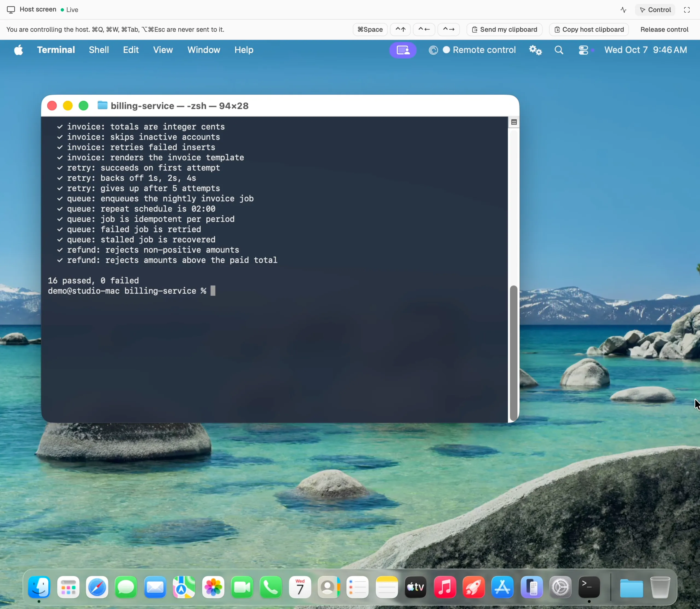Open System Settings from the Dock
Screen dimensions: 700x609
coord(560,587)
